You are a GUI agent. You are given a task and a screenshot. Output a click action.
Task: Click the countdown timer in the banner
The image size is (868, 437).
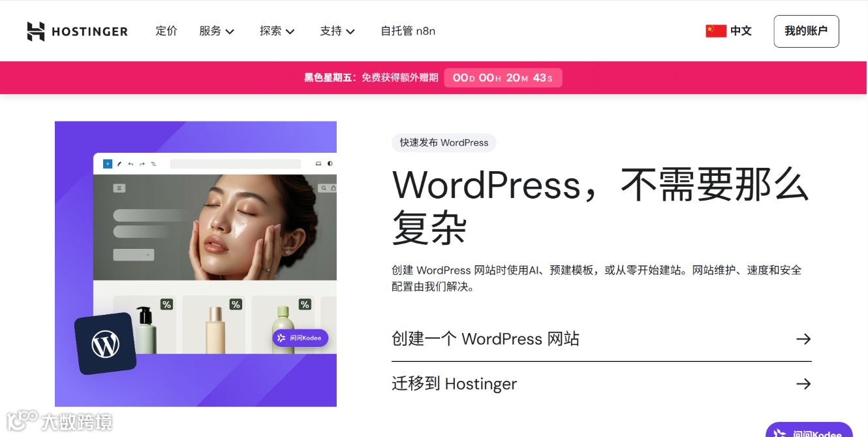503,78
